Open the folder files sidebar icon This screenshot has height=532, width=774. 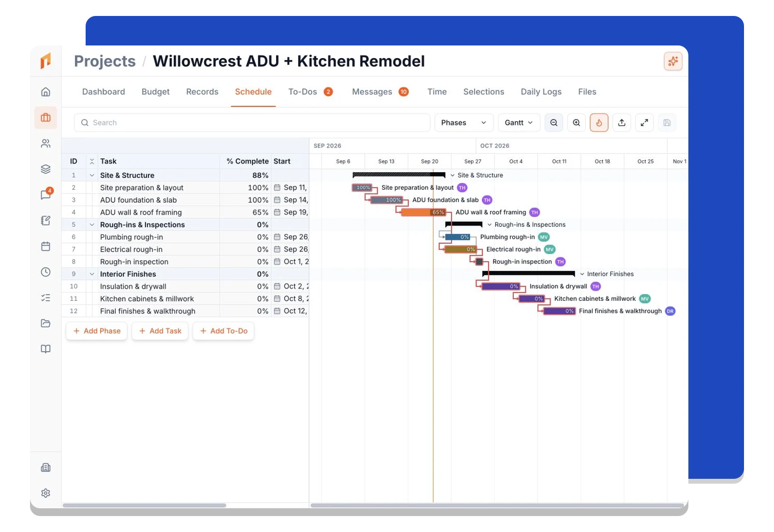[45, 323]
